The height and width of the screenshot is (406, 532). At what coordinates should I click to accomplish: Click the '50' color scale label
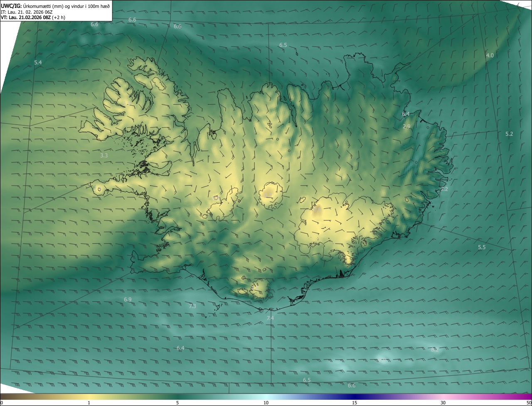(529, 403)
